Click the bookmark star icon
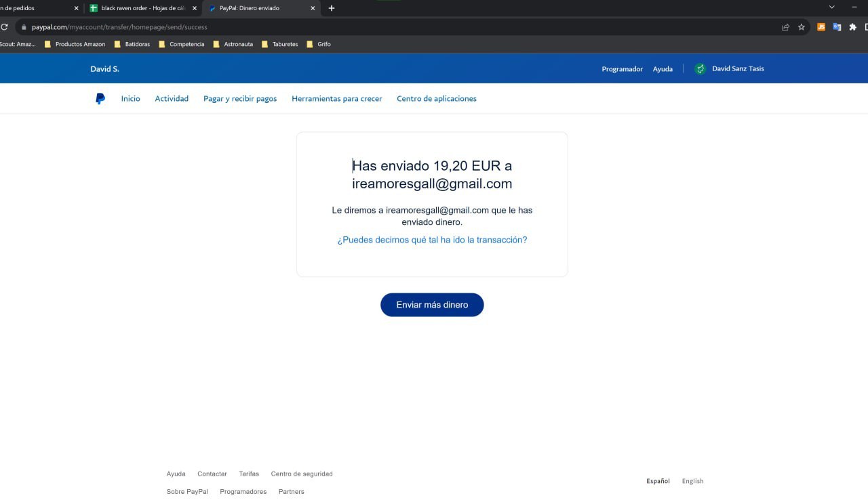Image resolution: width=868 pixels, height=502 pixels. pyautogui.click(x=802, y=27)
